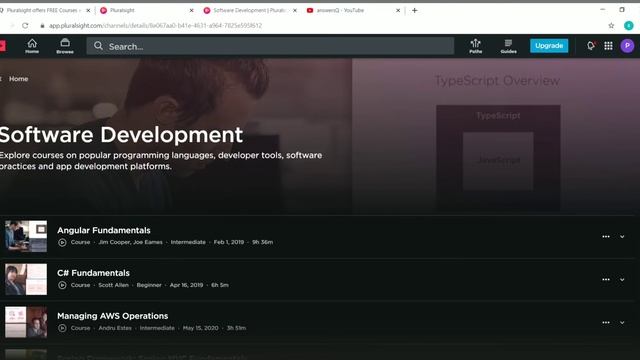Click duration 6h 5m
The image size is (640, 360).
pyautogui.click(x=220, y=285)
